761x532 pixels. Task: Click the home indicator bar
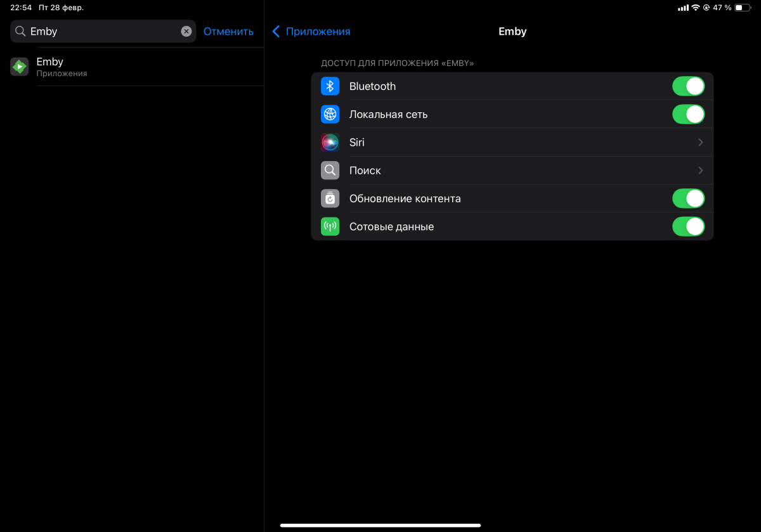380,525
